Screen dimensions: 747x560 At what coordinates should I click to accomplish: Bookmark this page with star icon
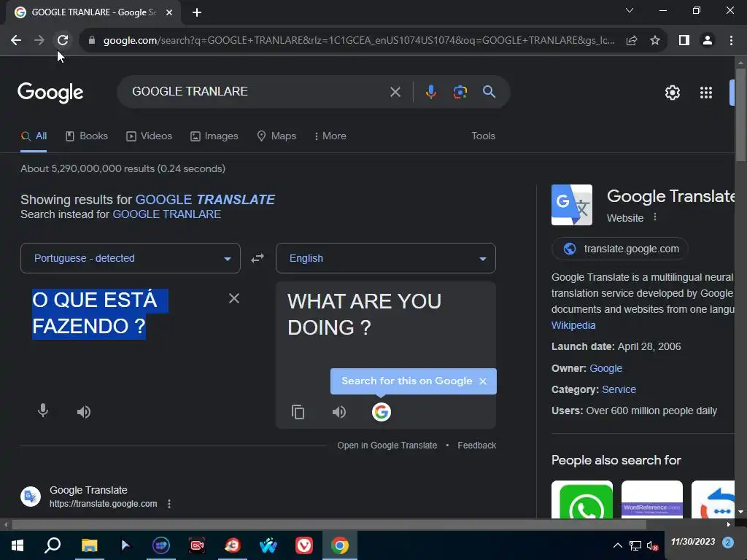[x=655, y=41]
